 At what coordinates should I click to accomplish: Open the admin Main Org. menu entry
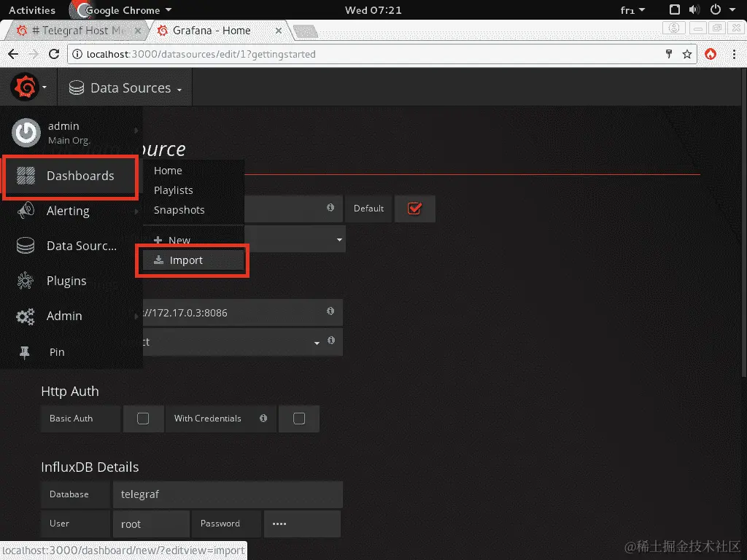[x=71, y=133]
